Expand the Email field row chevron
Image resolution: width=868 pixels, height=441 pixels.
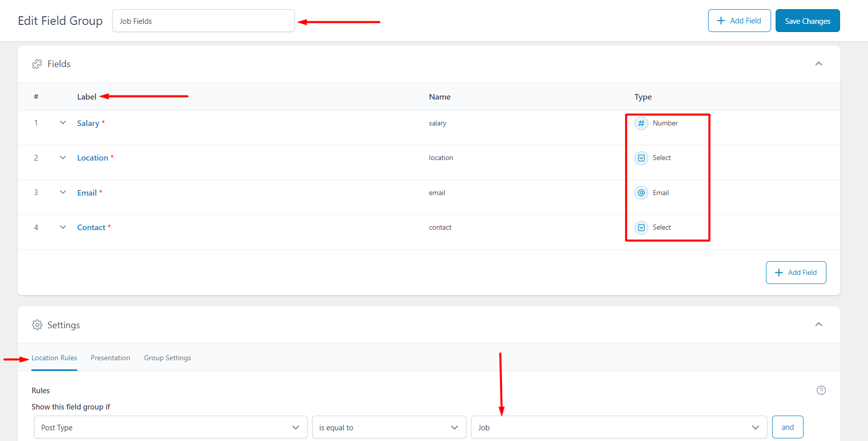click(x=63, y=192)
